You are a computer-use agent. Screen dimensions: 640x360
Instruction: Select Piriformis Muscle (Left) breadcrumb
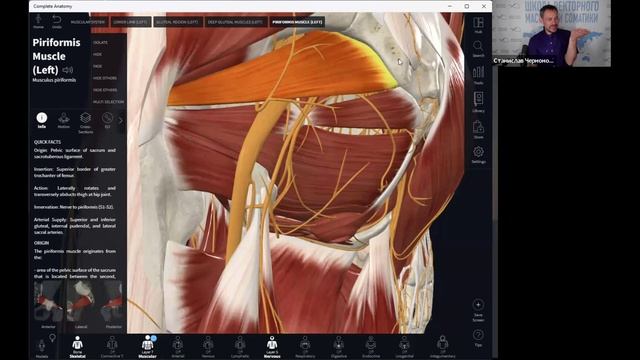(x=297, y=22)
